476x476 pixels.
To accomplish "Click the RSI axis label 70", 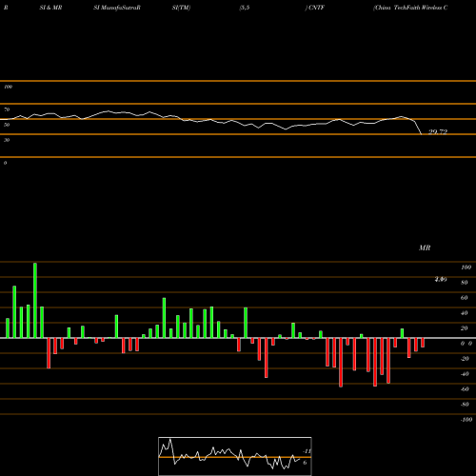I will click(x=7, y=109).
